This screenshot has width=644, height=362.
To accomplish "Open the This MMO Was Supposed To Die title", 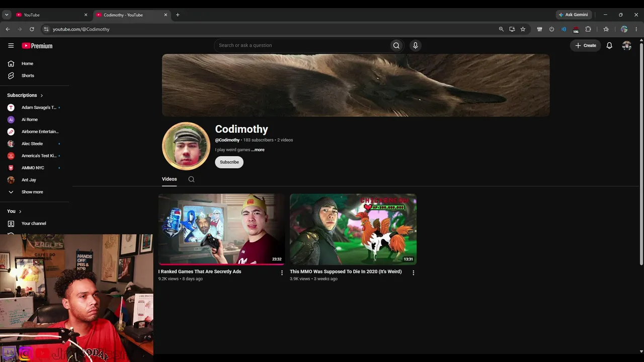I will point(346,271).
